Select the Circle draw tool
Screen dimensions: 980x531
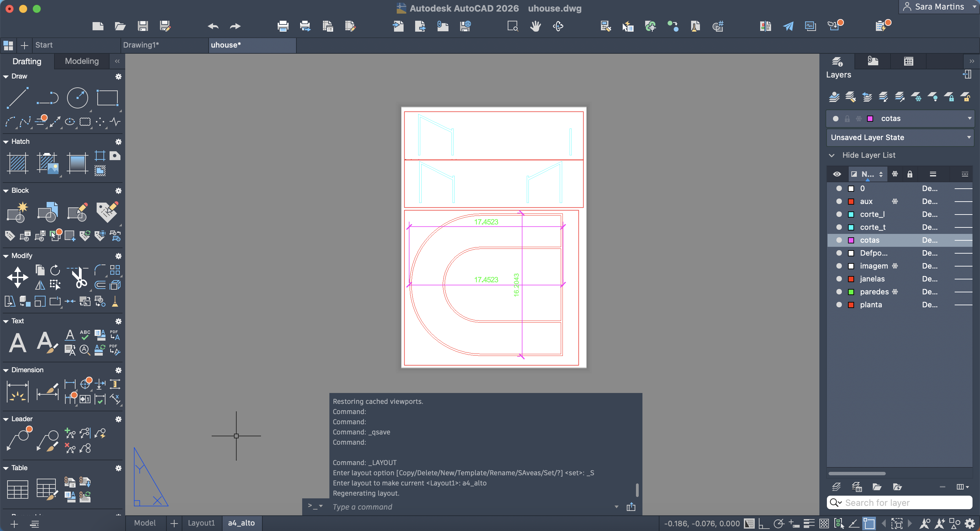(77, 98)
